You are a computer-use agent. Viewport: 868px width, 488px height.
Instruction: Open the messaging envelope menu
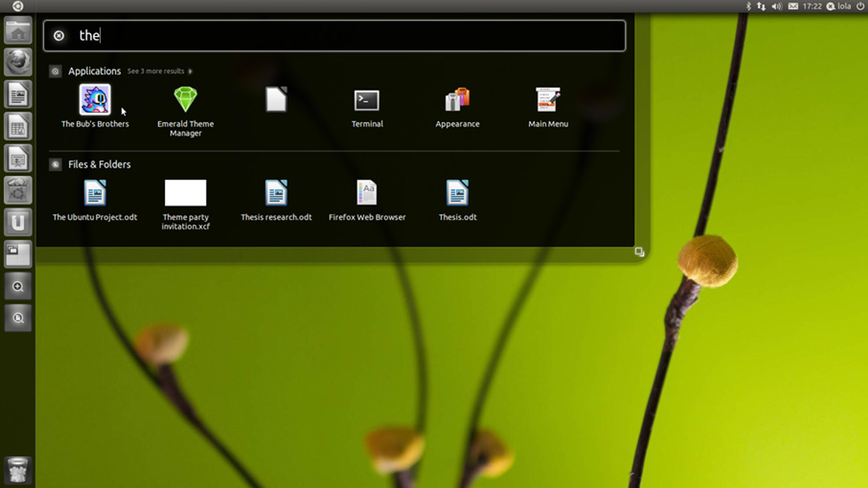click(794, 6)
